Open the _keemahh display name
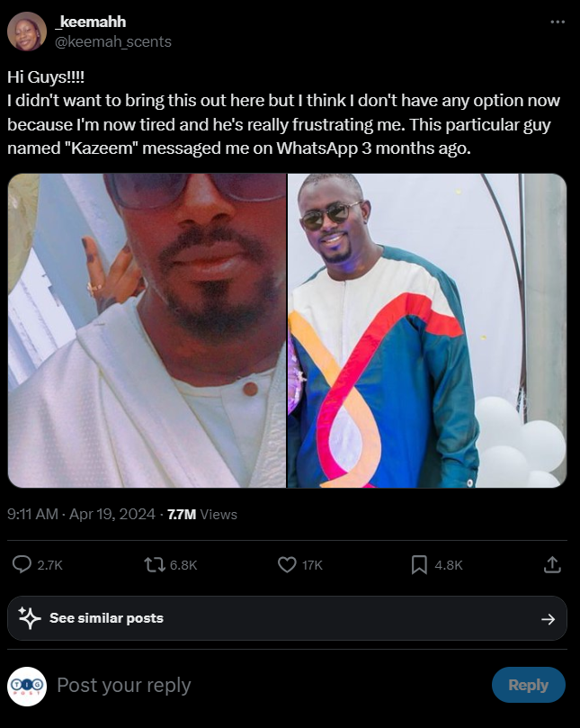The image size is (580, 728). pos(90,22)
